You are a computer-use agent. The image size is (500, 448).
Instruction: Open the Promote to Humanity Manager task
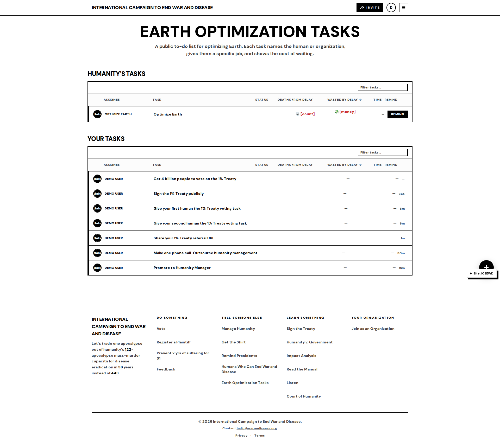[182, 268]
